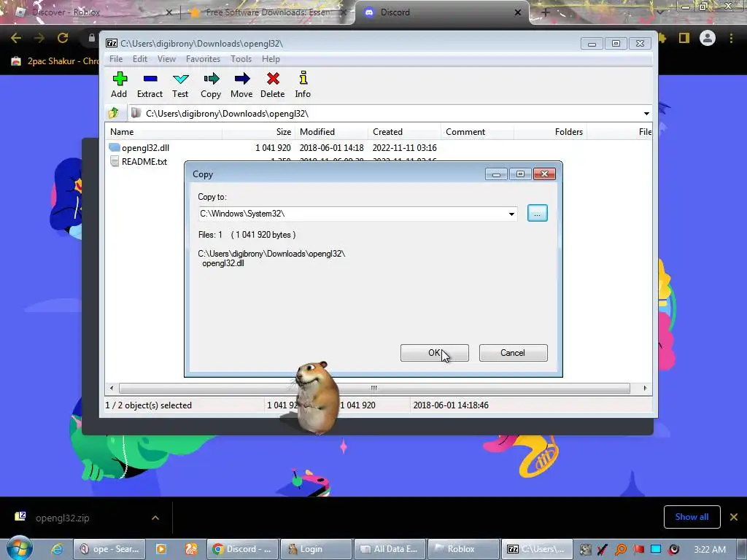Click the media player taskbar icon
Viewport: 747px width, 560px height.
[161, 549]
